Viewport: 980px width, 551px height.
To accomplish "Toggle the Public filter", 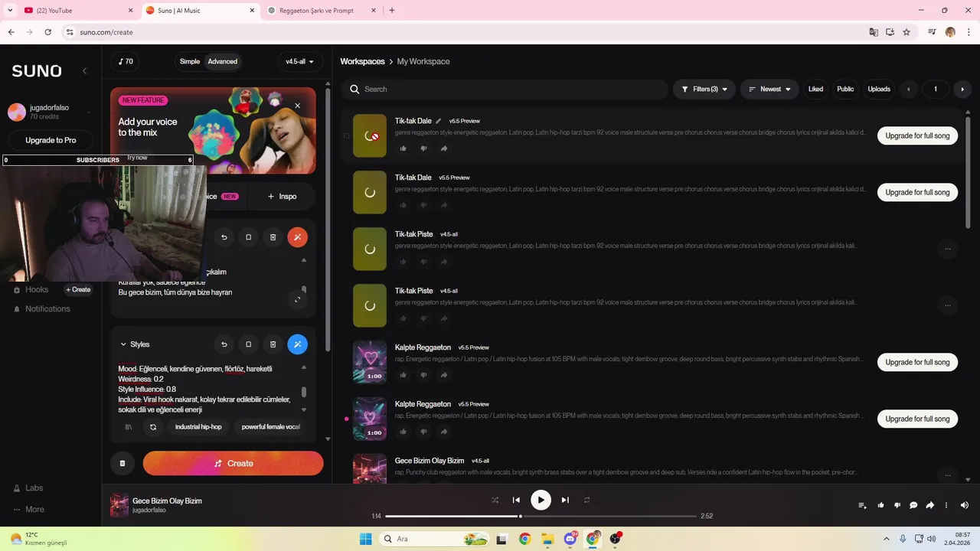I will 845,89.
